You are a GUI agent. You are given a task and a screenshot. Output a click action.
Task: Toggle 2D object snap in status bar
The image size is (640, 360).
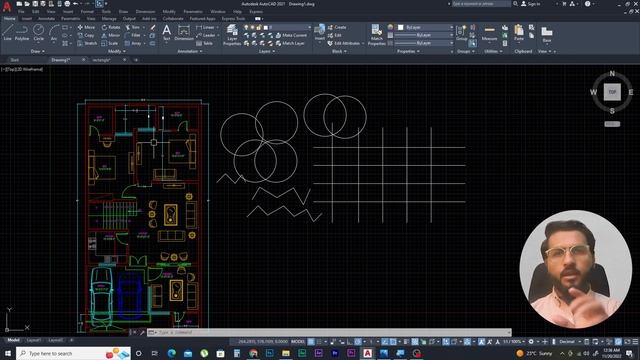pos(393,342)
